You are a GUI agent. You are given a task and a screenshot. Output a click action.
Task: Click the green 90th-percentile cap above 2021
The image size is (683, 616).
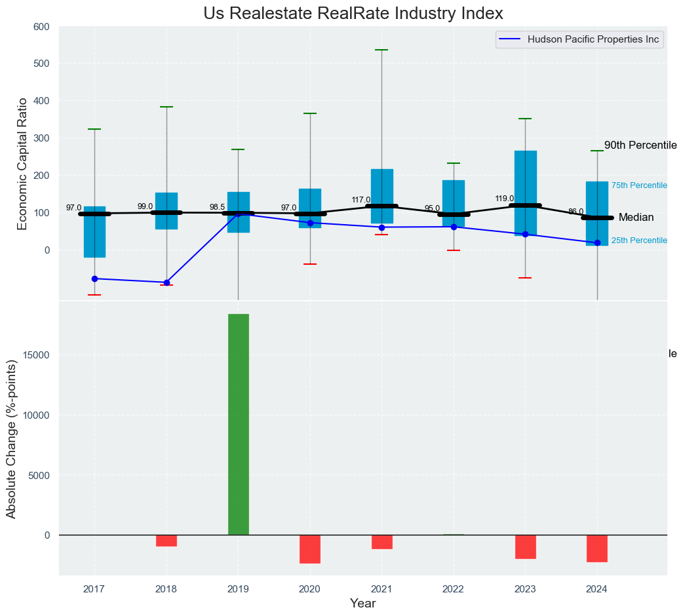381,50
